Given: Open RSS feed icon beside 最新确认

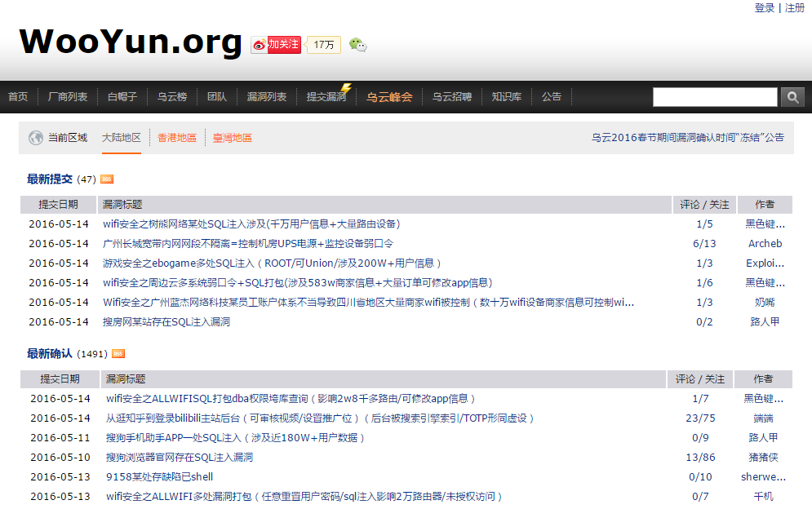Looking at the screenshot, I should click(x=118, y=354).
